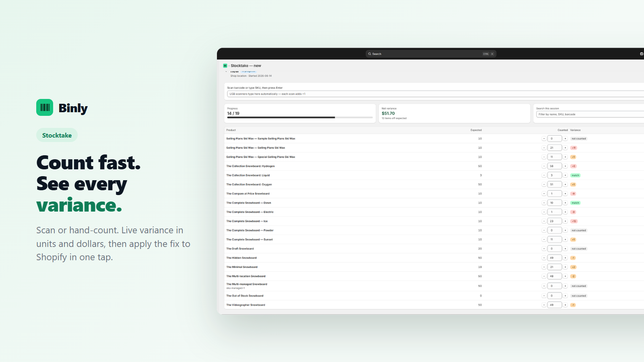This screenshot has height=362, width=644.
Task: Increase count for The Hidden Snowboard
Action: pyautogui.click(x=565, y=258)
